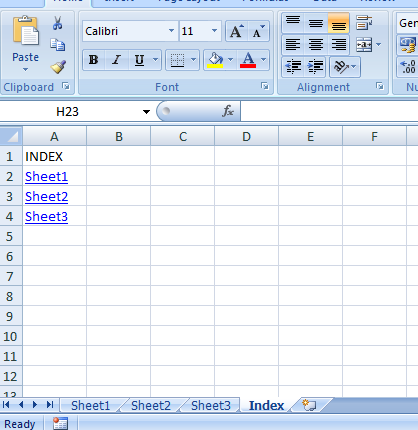Select row 5 header
This screenshot has width=418, height=430.
tap(11, 236)
